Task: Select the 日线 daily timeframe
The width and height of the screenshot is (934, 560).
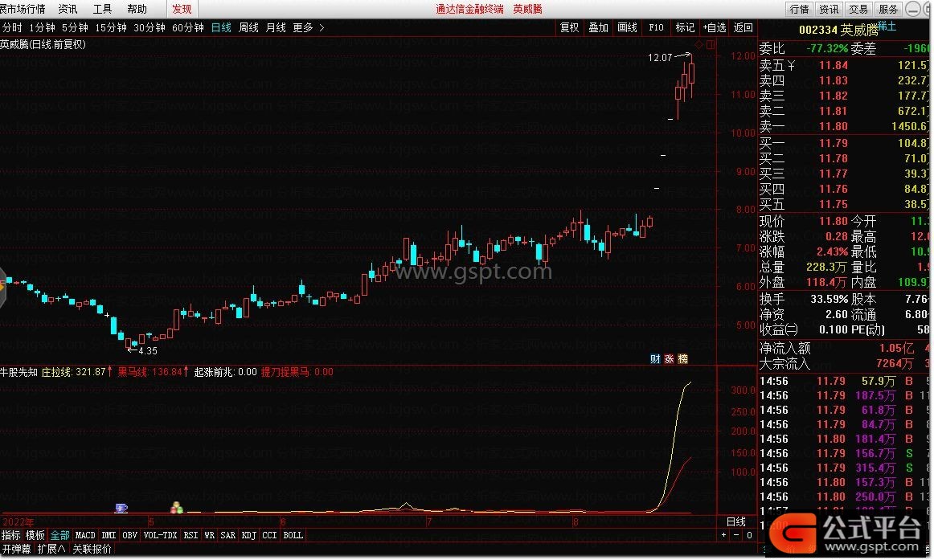Action: pos(221,27)
